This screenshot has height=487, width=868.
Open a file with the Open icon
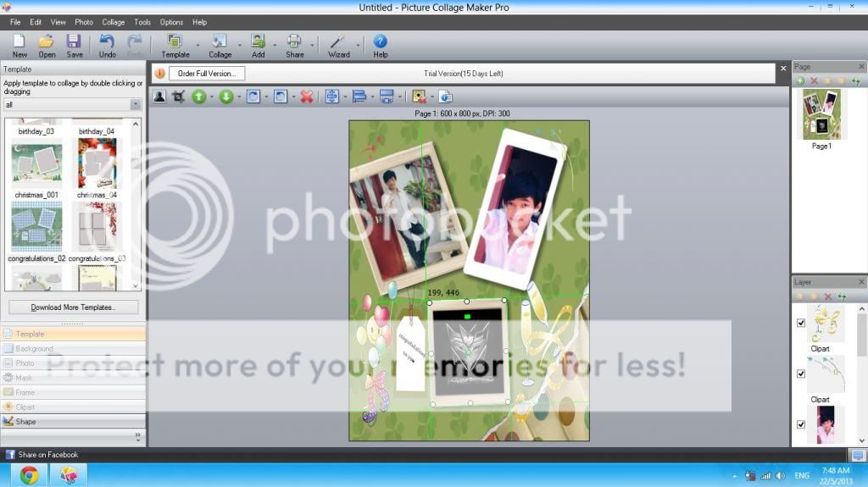point(47,46)
